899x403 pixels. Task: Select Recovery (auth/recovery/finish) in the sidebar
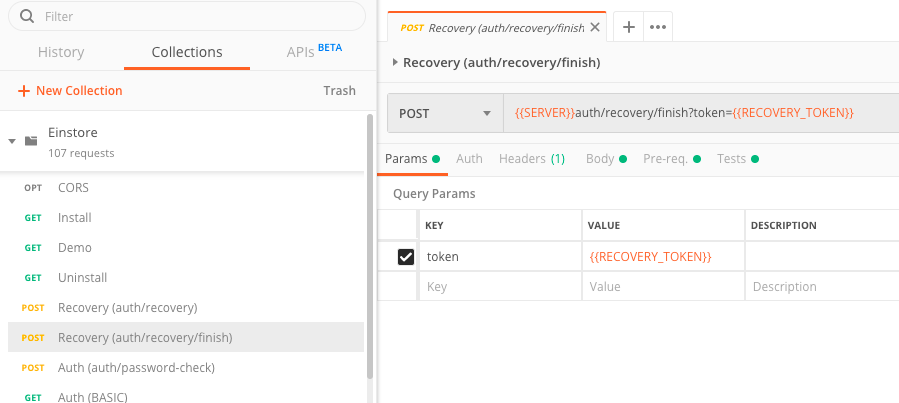tap(186, 338)
